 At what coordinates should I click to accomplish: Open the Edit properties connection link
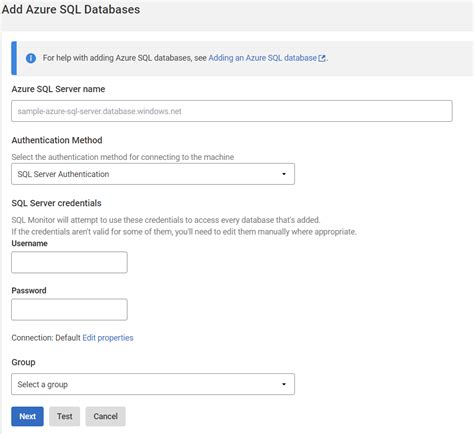[108, 338]
